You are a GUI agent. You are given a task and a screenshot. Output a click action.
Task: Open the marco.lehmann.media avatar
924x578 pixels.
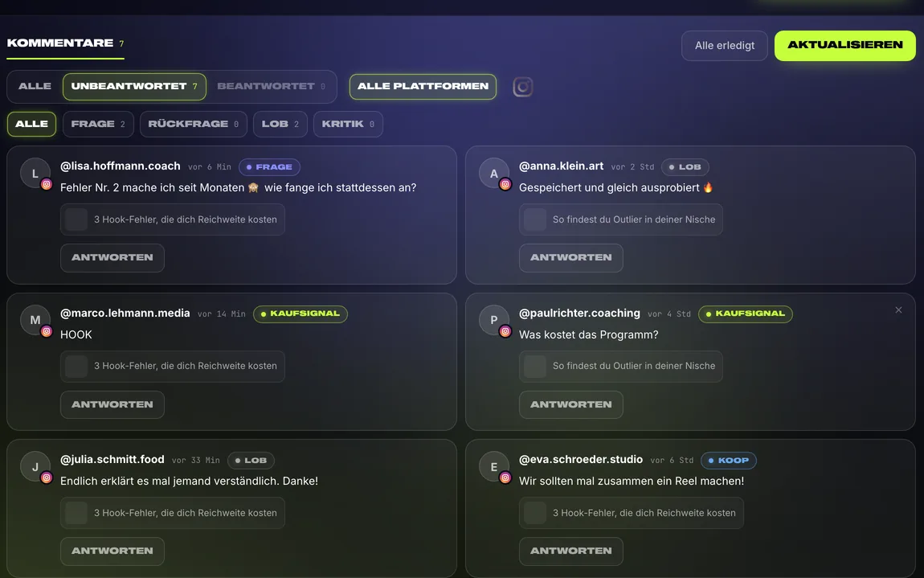point(35,320)
